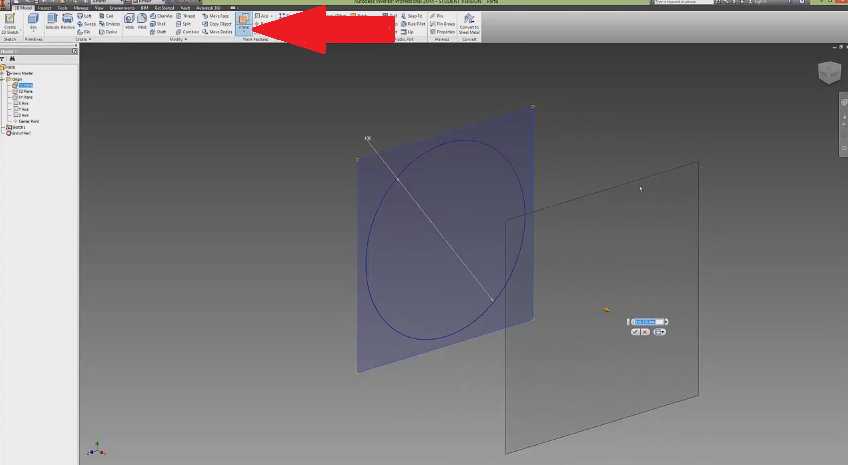Open the Manage ribbon tab
The height and width of the screenshot is (465, 848).
[81, 8]
